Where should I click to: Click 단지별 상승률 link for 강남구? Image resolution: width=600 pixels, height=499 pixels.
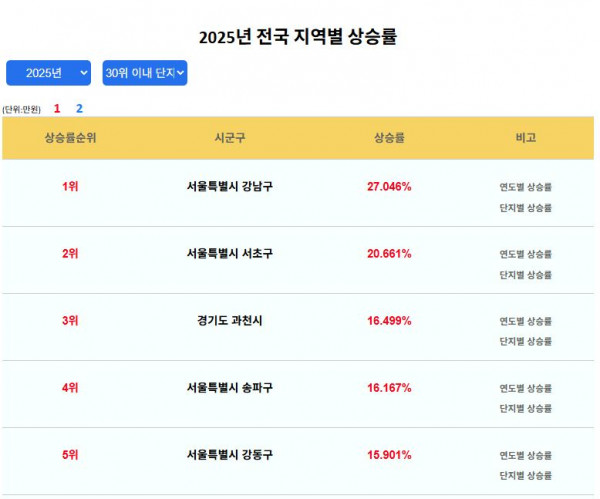[x=525, y=208]
